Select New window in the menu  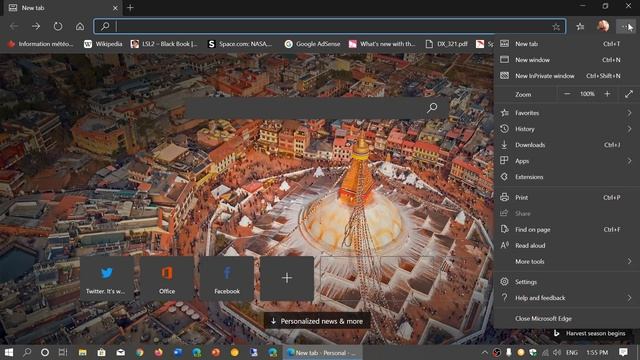(x=567, y=60)
